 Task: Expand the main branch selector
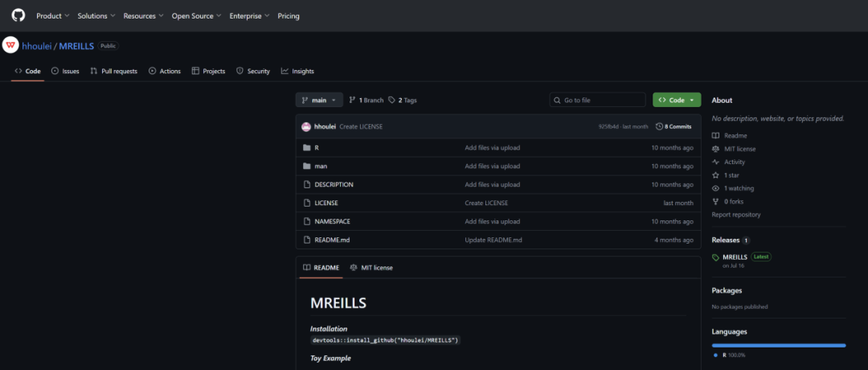tap(319, 100)
